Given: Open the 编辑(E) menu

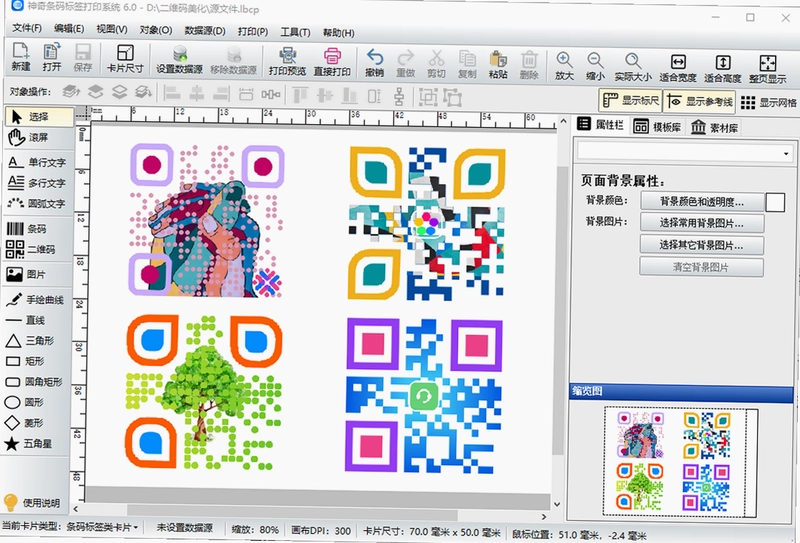Looking at the screenshot, I should click(69, 29).
